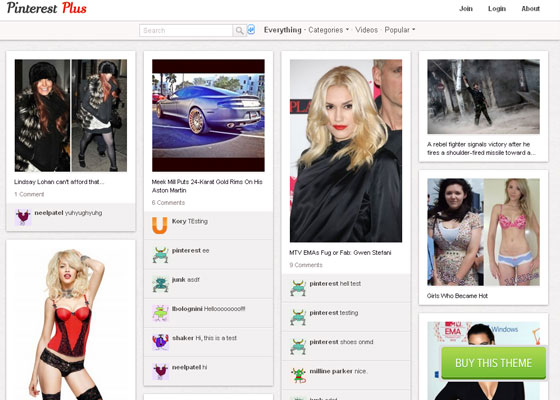Open the rebel fighter pin image
560x400 pixels.
point(483,96)
